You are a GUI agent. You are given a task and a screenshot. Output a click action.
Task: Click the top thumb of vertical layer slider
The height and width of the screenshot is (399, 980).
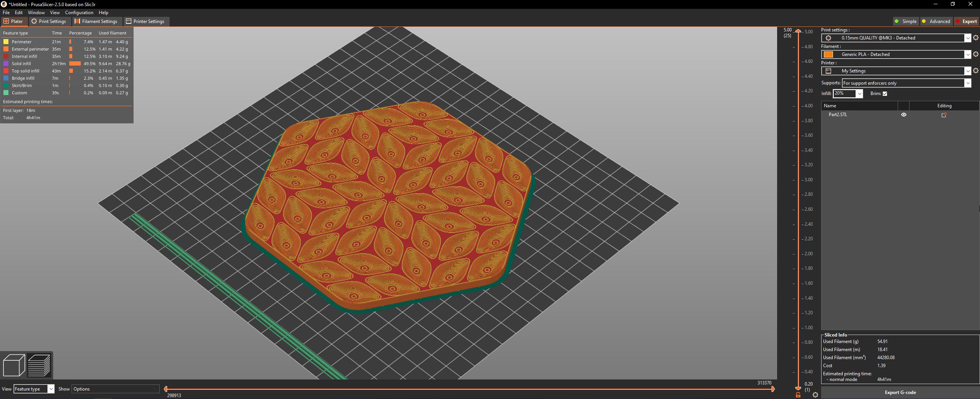point(798,31)
